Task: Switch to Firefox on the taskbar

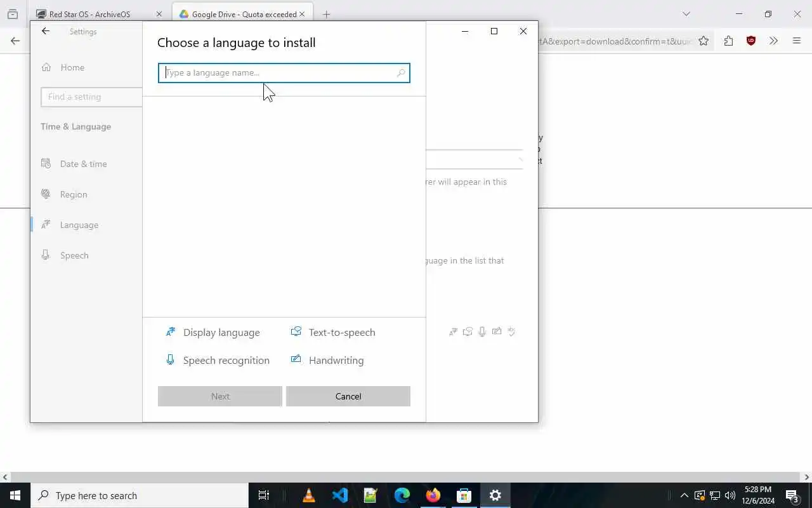Action: (433, 495)
